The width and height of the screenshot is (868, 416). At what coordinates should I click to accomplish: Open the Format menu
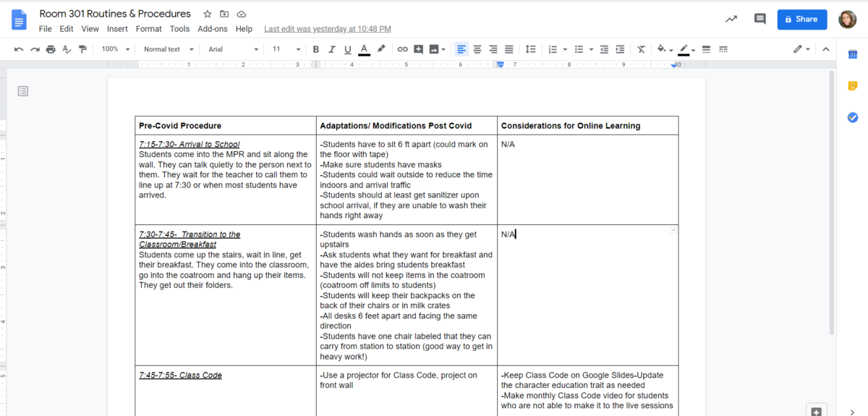click(x=149, y=29)
